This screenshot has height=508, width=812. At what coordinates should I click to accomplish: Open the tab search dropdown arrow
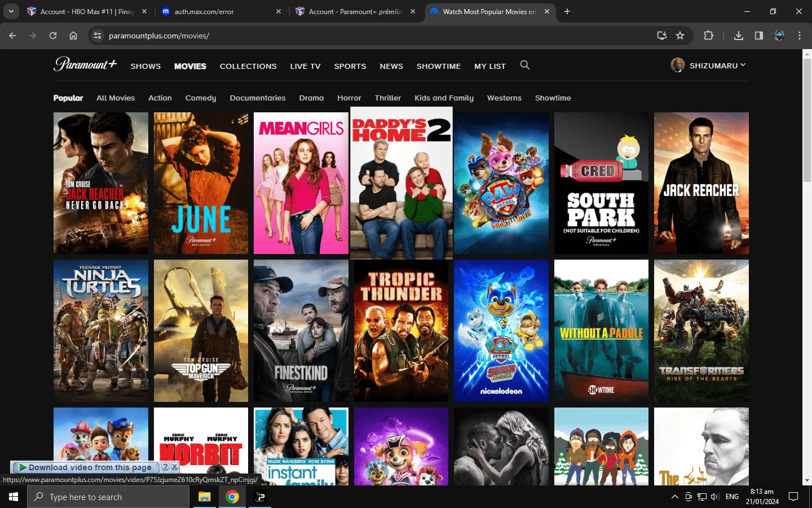tap(11, 11)
